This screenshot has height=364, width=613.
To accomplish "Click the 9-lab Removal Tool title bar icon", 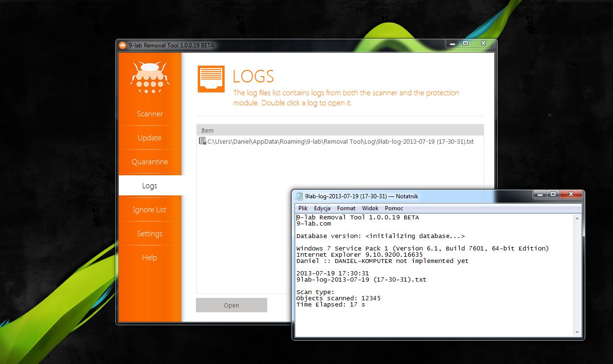I will 123,45.
